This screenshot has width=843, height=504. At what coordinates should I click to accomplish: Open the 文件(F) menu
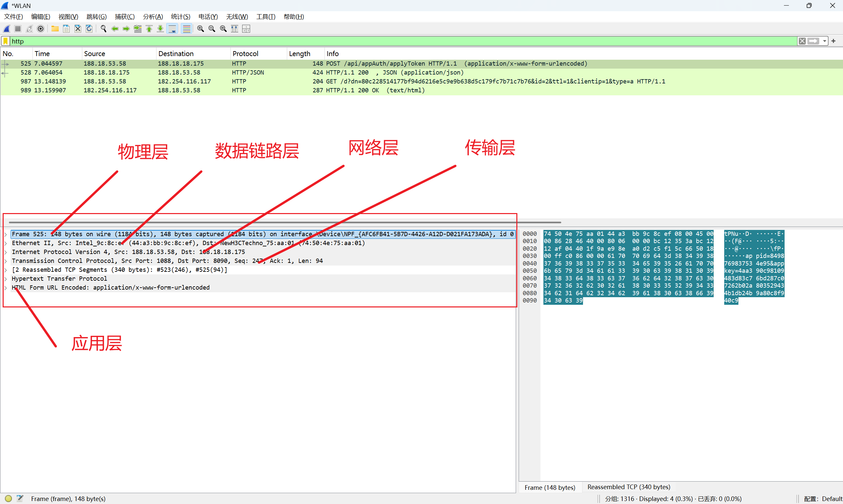[13, 16]
